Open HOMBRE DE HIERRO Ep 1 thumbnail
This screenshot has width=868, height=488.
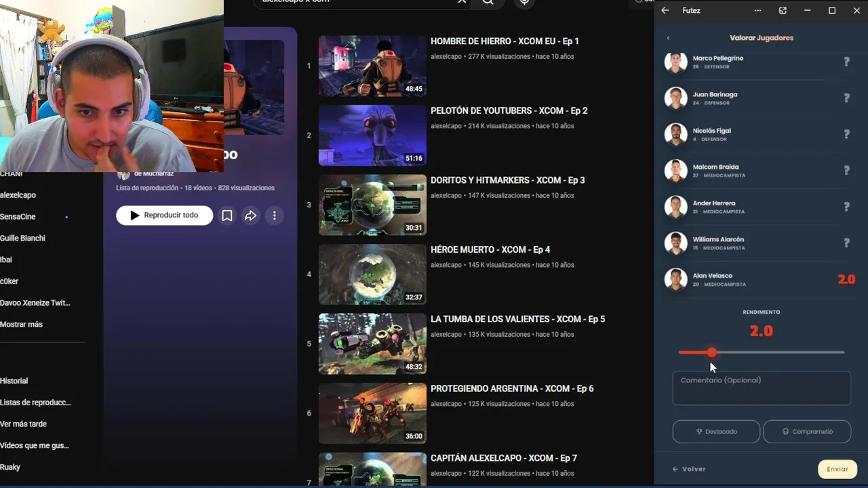pos(372,66)
